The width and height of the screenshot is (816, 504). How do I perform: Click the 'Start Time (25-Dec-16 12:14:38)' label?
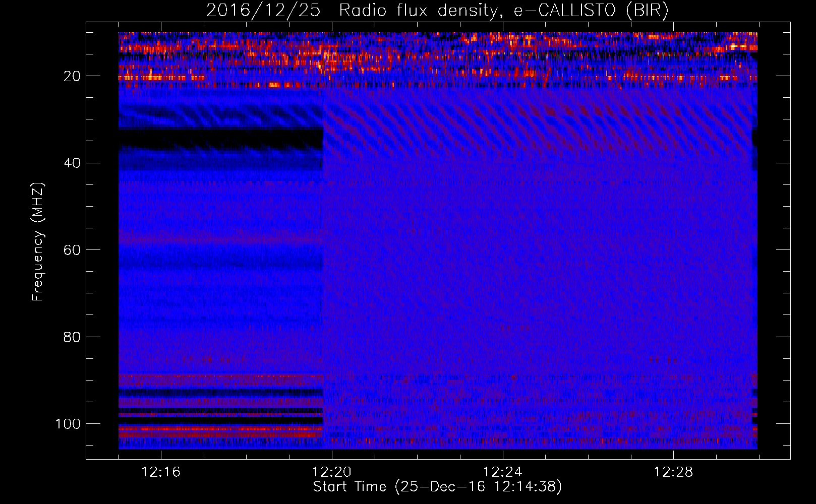pos(437,487)
